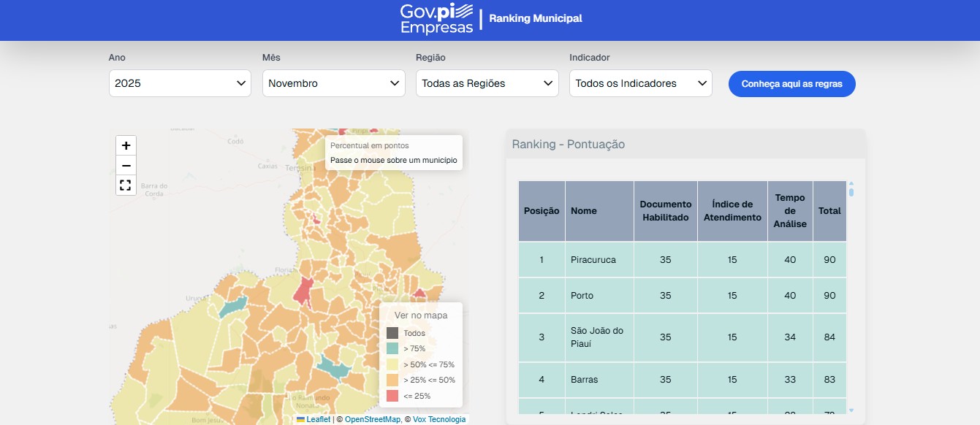Click the map zoom in control
Screen dimensions: 980x425
[x=126, y=145]
